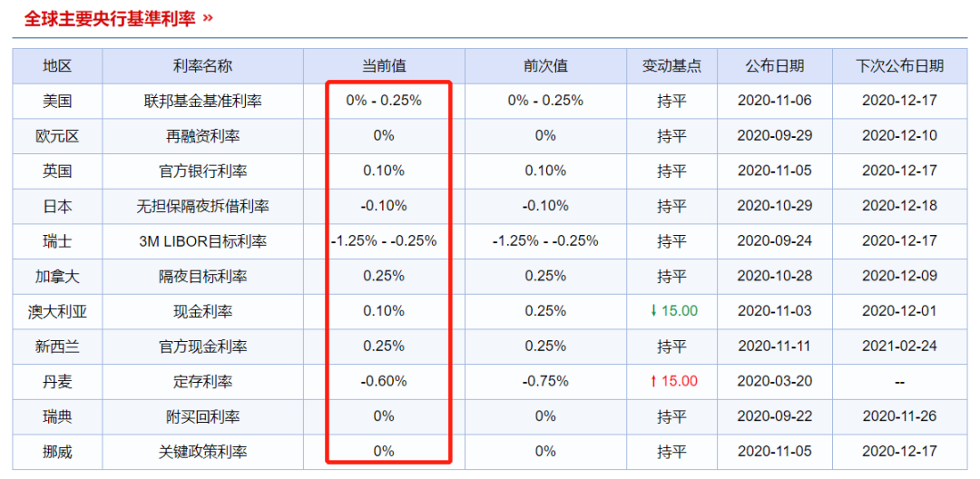This screenshot has width=980, height=479.
Task: Click the 当前值 column header
Action: point(384,66)
